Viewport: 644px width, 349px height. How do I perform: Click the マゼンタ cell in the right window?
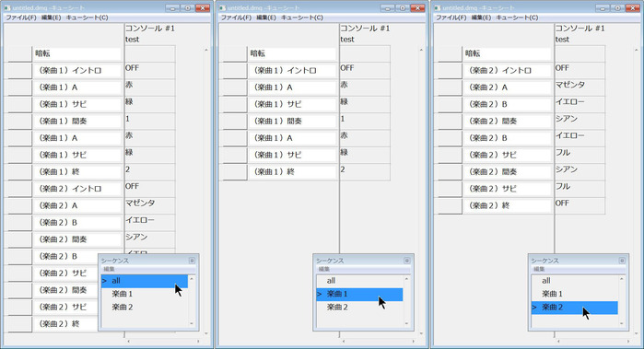point(580,87)
